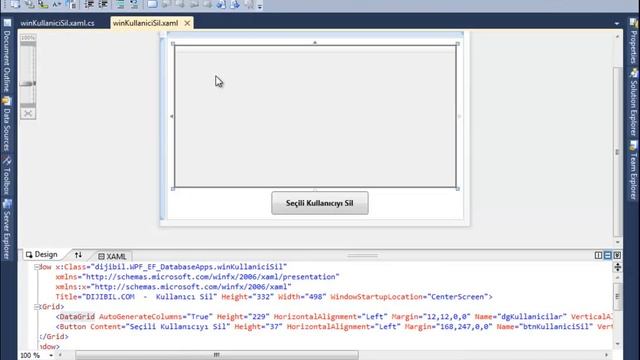The width and height of the screenshot is (640, 360).
Task: Click the DataGrid top margin anchor
Action: [x=315, y=42]
